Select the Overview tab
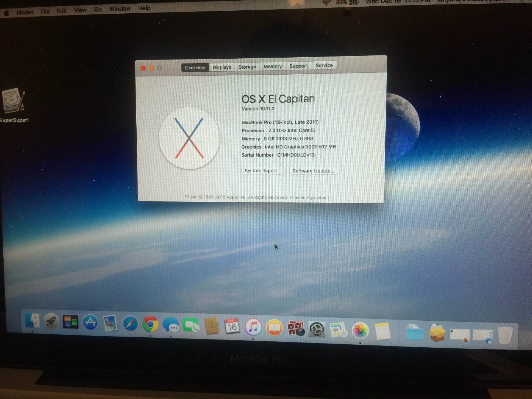Viewport: 532px width, 399px height. [x=195, y=68]
